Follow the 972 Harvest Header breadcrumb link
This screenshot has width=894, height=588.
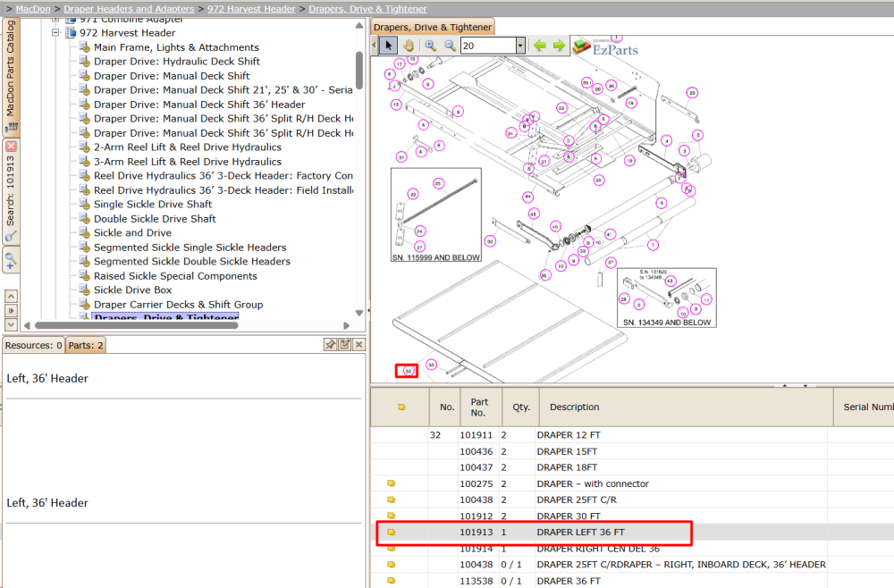click(251, 9)
